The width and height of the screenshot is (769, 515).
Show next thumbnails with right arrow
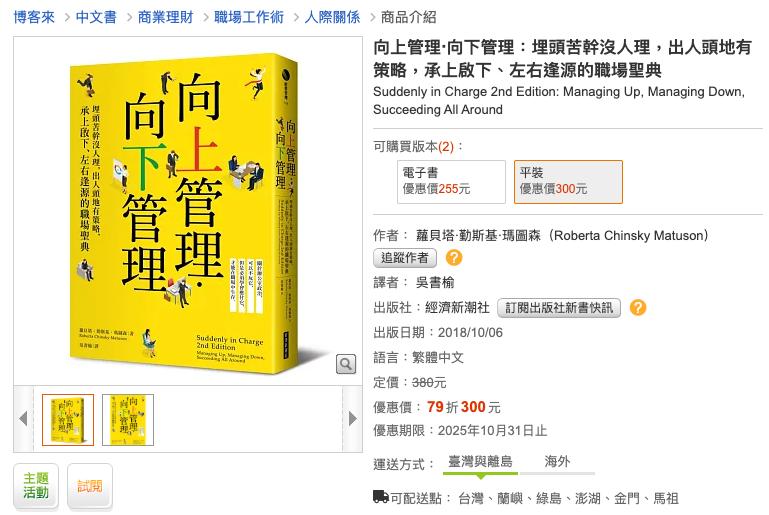pyautogui.click(x=353, y=419)
